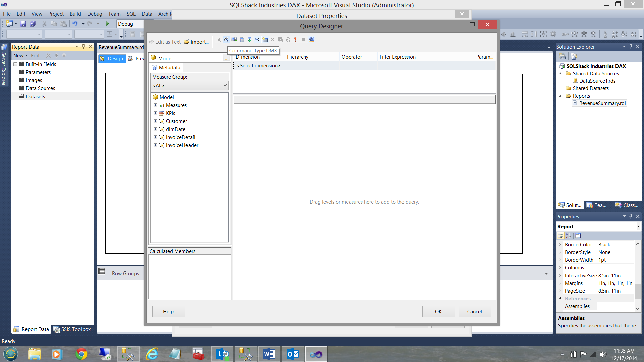The width and height of the screenshot is (644, 362).
Task: Click the Select dimension filter cell
Action: click(x=259, y=66)
